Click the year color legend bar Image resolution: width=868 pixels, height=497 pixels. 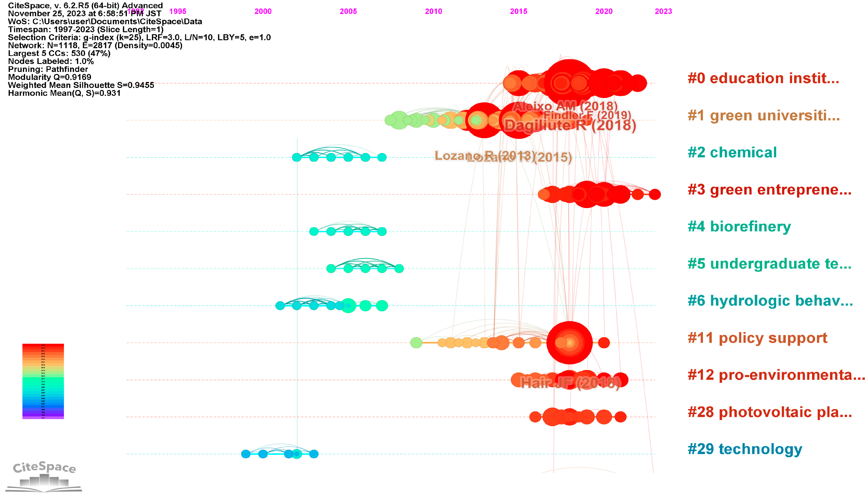pyautogui.click(x=43, y=381)
